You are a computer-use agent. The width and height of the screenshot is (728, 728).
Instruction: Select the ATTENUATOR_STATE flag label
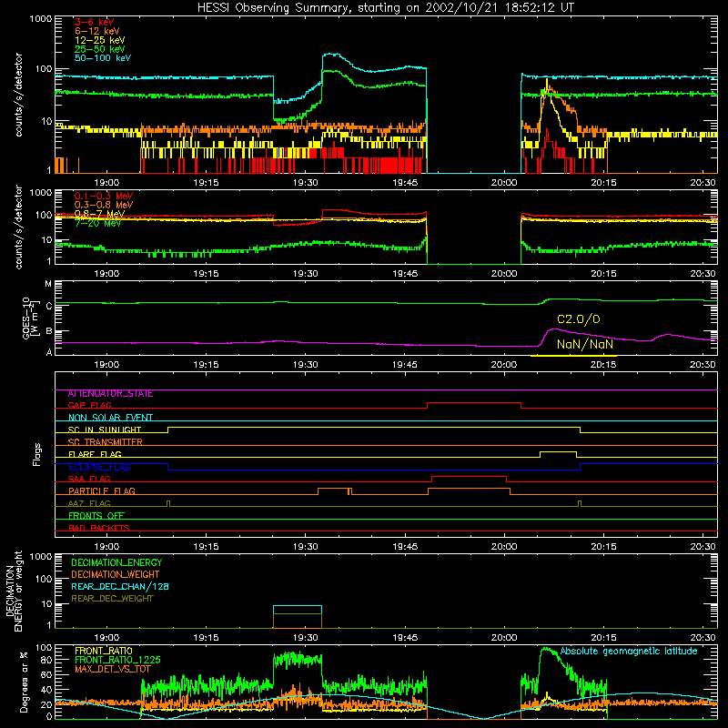[x=110, y=394]
